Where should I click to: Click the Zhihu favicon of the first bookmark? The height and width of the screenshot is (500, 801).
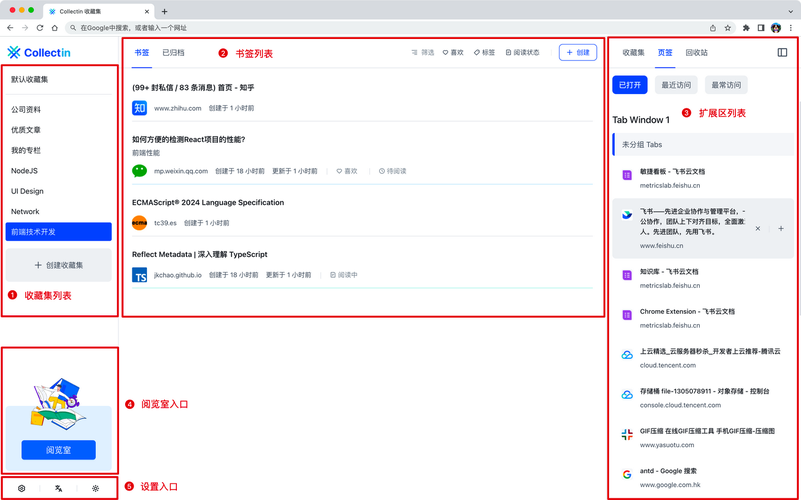click(139, 108)
